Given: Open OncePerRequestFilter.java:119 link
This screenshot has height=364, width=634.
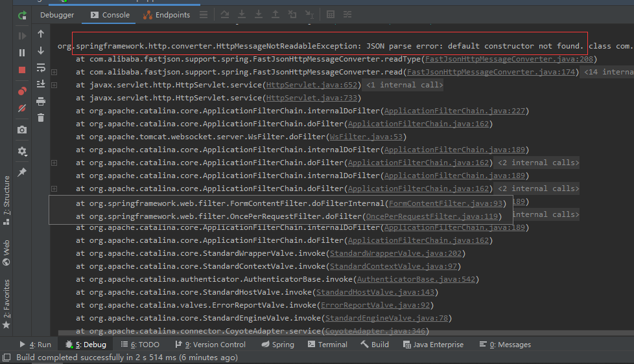Looking at the screenshot, I should [432, 216].
